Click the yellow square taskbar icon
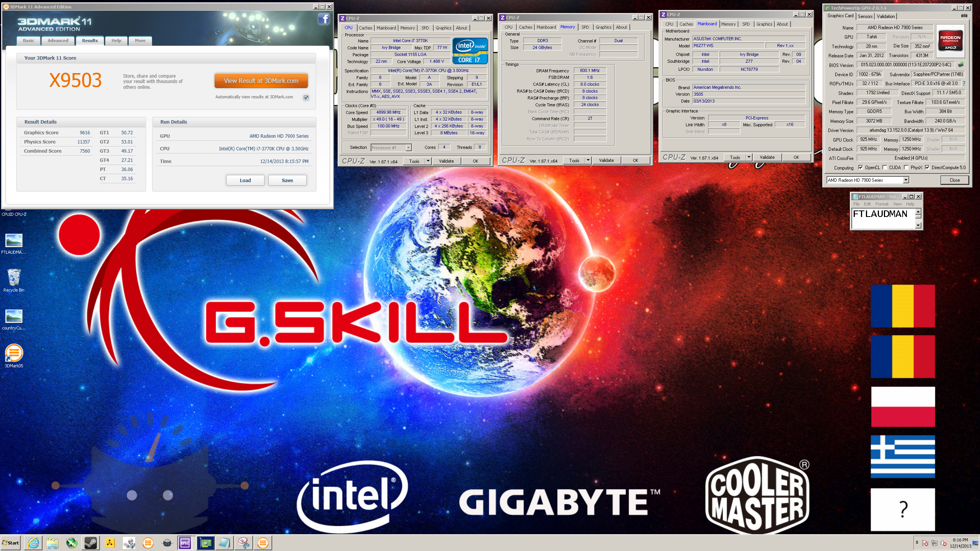The height and width of the screenshot is (551, 980). (110, 543)
